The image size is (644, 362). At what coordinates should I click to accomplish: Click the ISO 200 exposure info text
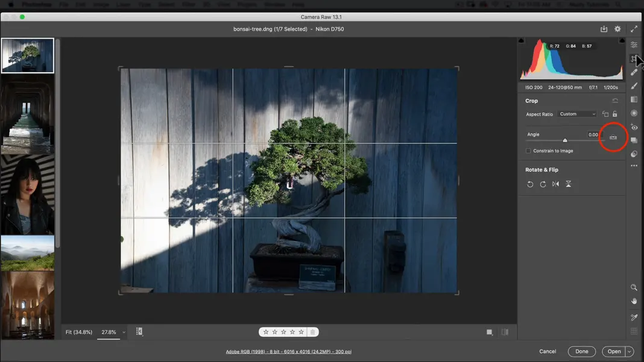534,87
